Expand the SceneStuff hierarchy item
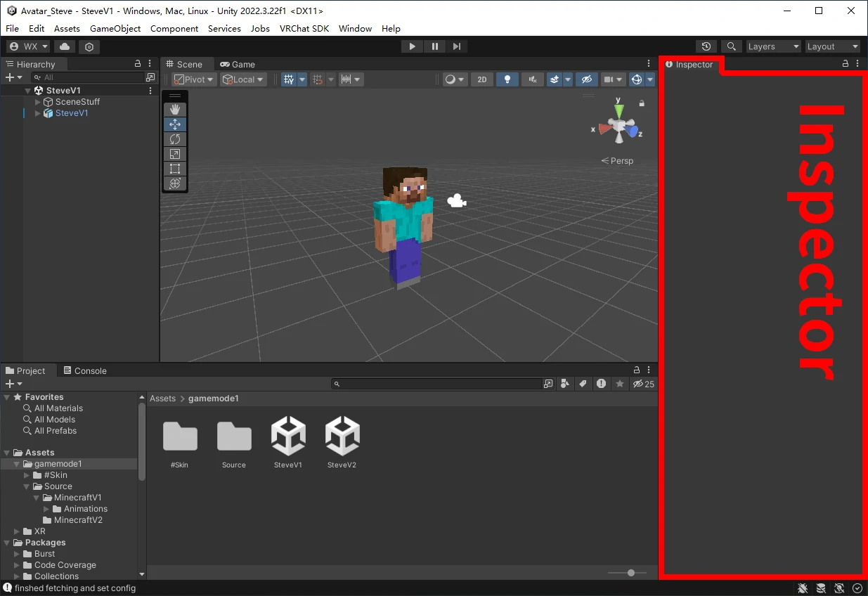 (x=38, y=102)
